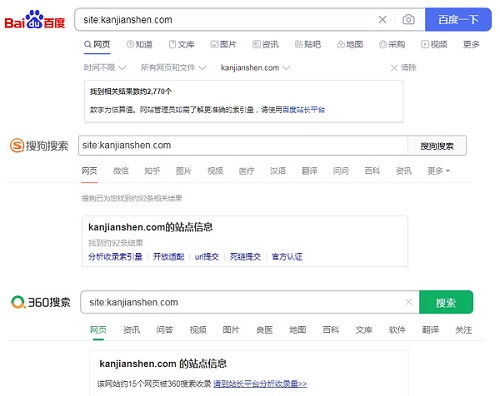Open Baidu 资讯 tab
The width and height of the screenshot is (500, 396).
(x=265, y=44)
